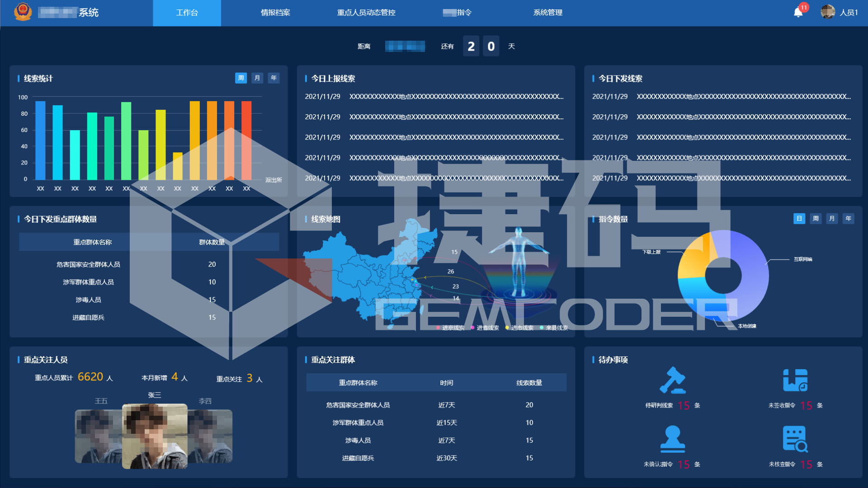Viewport: 868px width, 488px height.
Task: Open the 情报档案 tab
Action: pos(275,13)
